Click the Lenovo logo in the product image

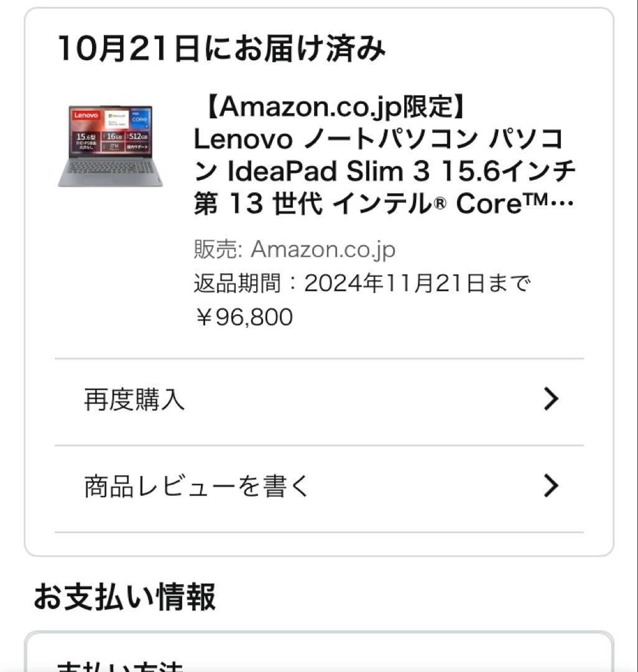[x=86, y=116]
